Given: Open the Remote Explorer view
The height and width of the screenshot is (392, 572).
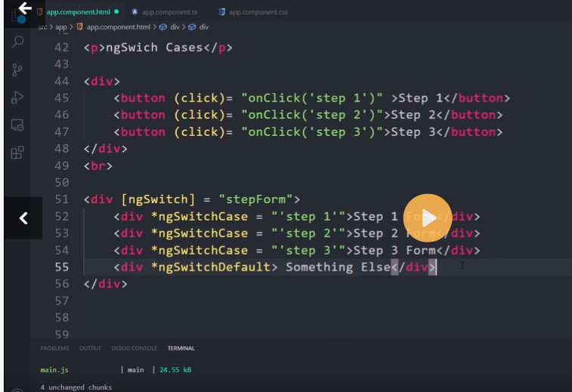Looking at the screenshot, I should (x=17, y=125).
